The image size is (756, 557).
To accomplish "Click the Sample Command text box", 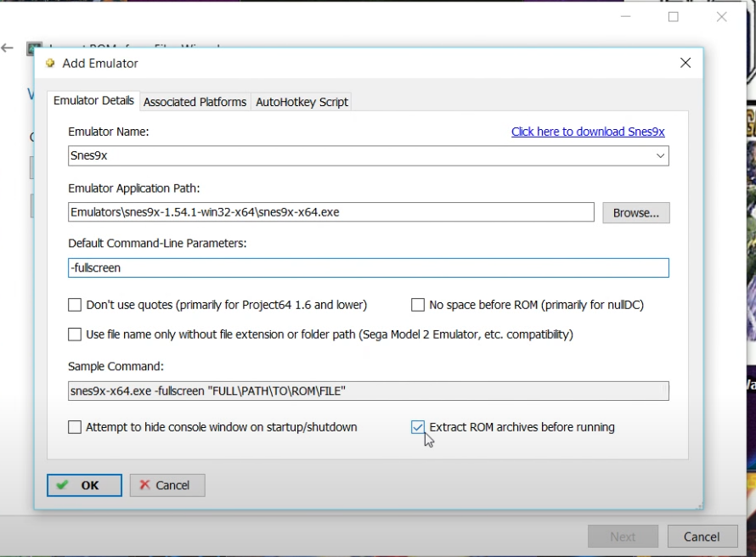I will [x=369, y=391].
